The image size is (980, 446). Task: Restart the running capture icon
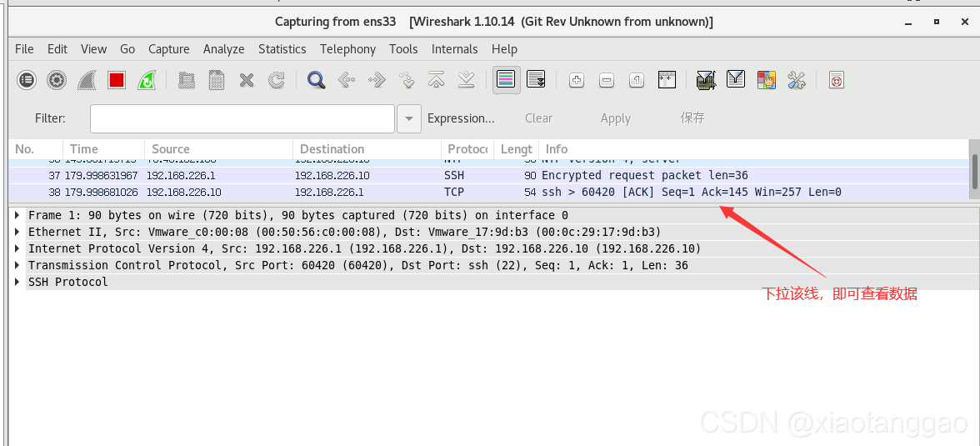(x=147, y=80)
